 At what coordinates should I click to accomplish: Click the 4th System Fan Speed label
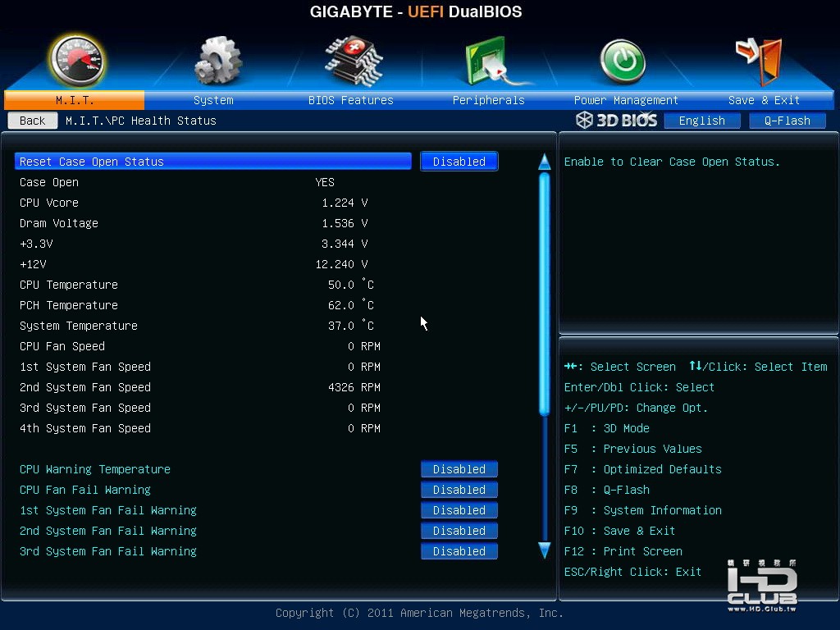[x=85, y=428]
